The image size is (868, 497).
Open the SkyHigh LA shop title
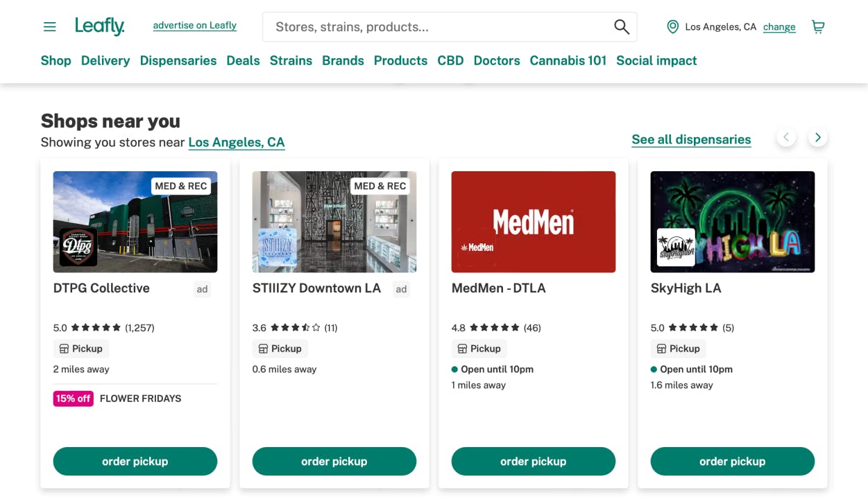click(686, 288)
